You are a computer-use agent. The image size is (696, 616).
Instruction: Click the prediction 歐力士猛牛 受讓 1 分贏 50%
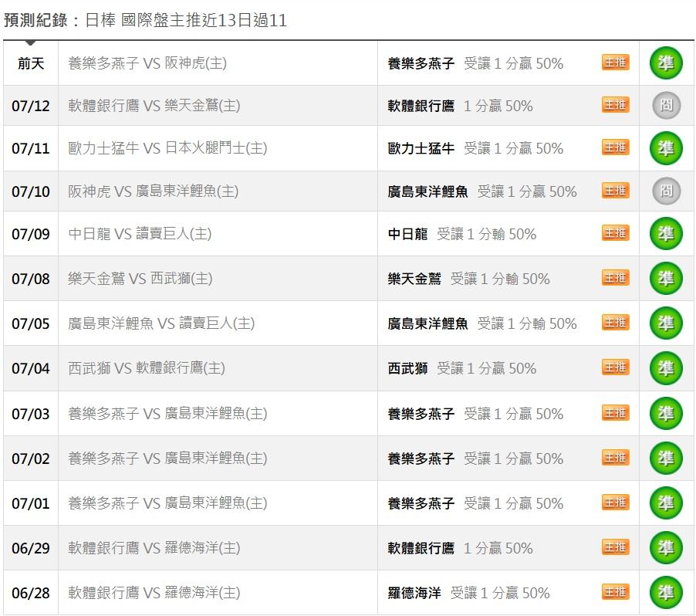475,148
